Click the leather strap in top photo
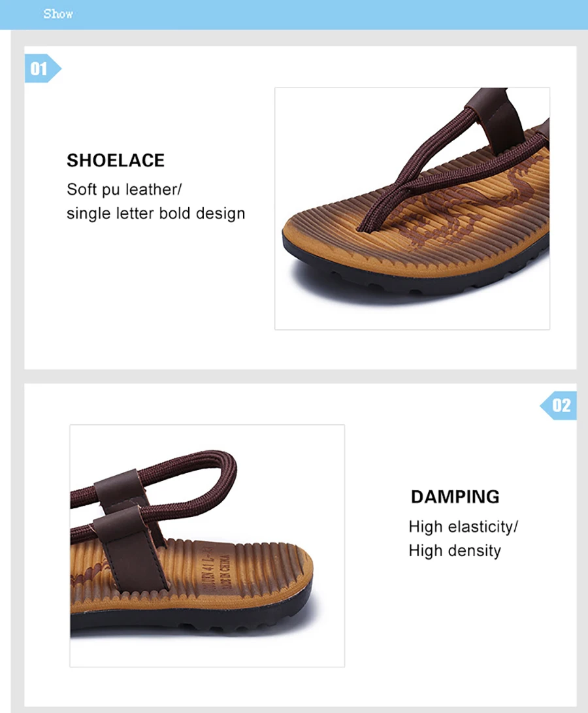This screenshot has height=713, width=588. pyautogui.click(x=496, y=119)
